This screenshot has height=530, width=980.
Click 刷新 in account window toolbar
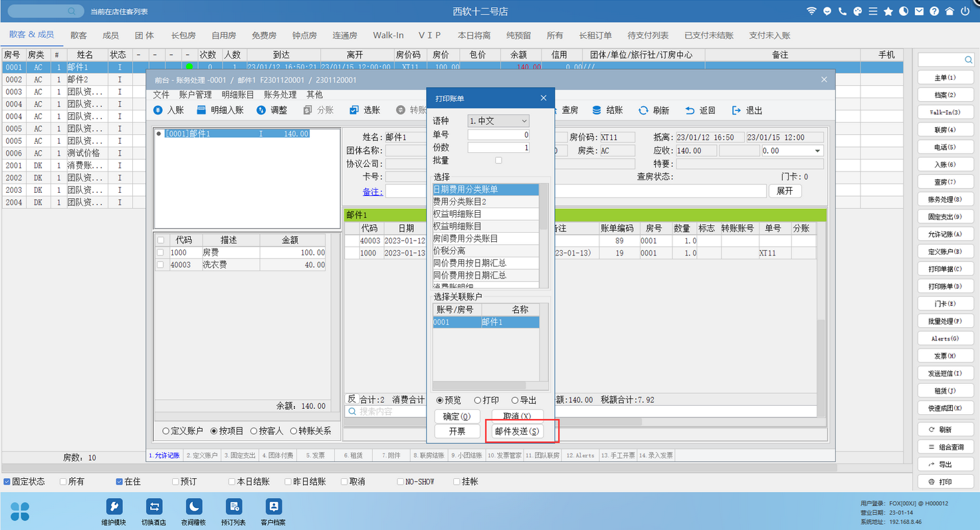point(654,110)
